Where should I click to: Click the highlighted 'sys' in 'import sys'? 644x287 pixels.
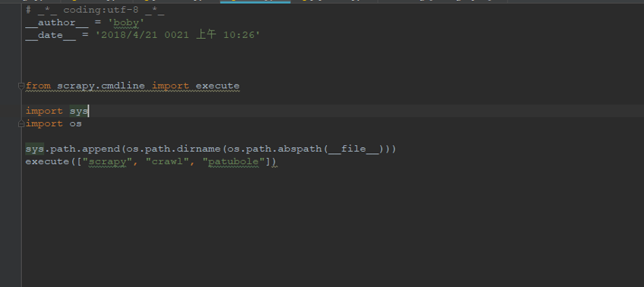(78, 111)
